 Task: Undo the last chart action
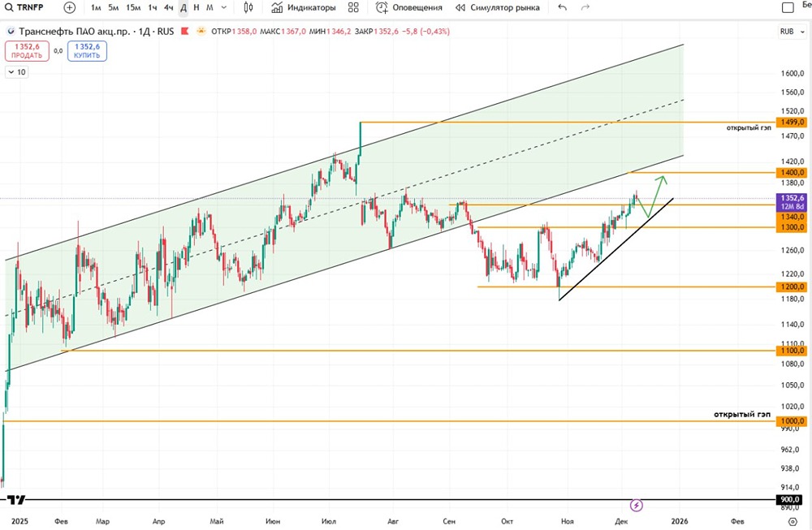point(563,8)
